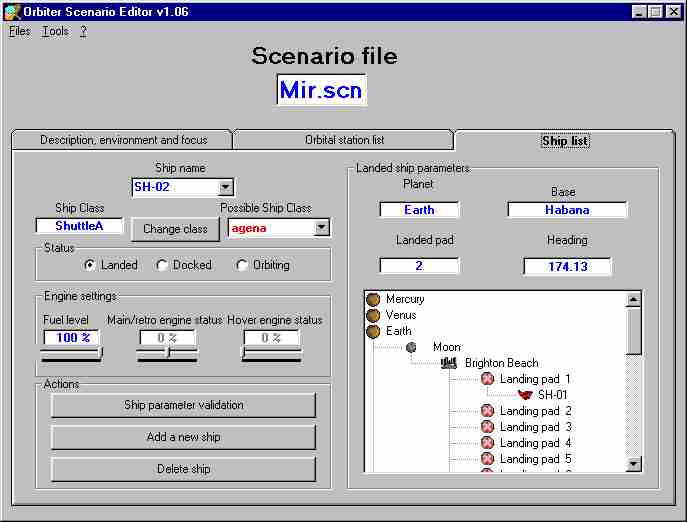
Task: Click the SH-01 ship icon
Action: [x=525, y=394]
